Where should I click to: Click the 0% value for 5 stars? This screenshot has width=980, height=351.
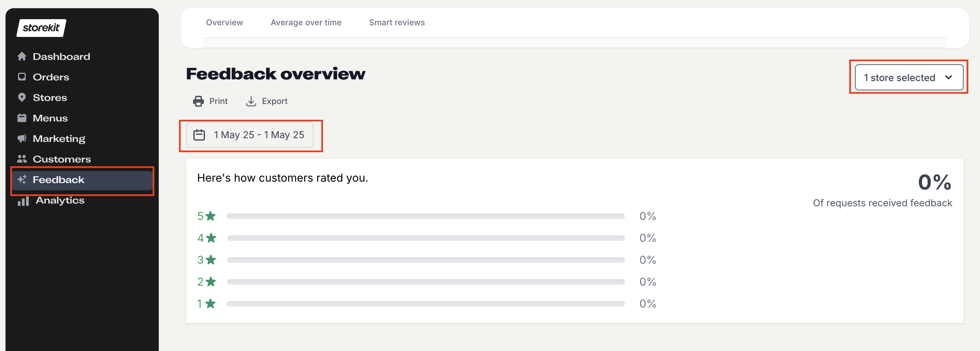(647, 216)
